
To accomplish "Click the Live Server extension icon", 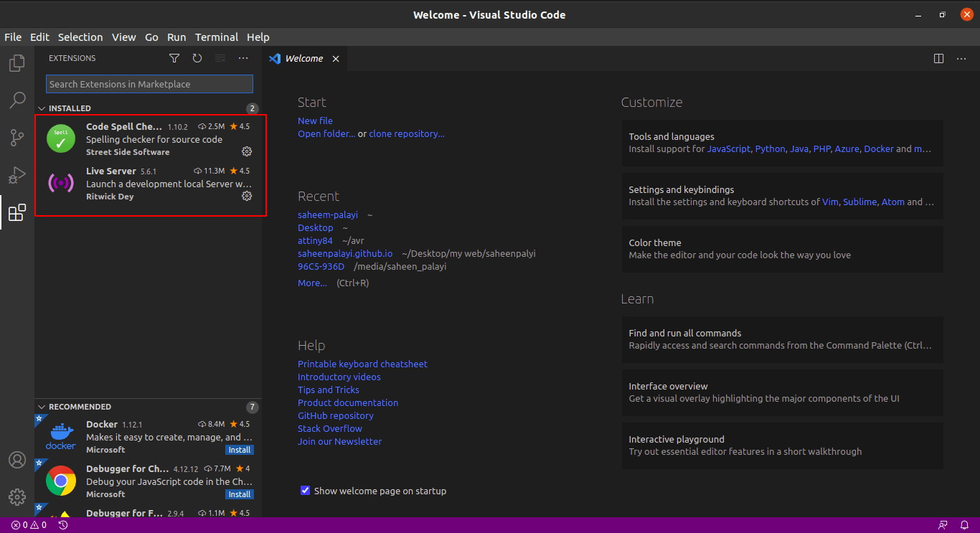I will click(61, 183).
